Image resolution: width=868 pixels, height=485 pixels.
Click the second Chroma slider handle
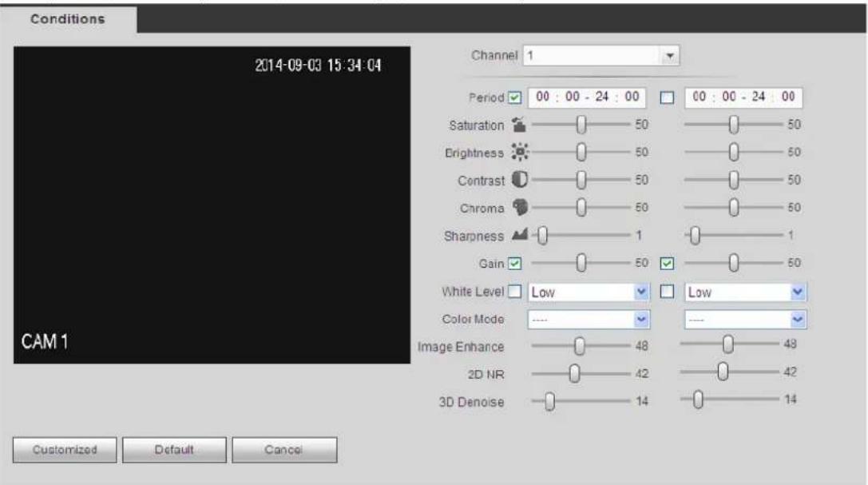734,207
